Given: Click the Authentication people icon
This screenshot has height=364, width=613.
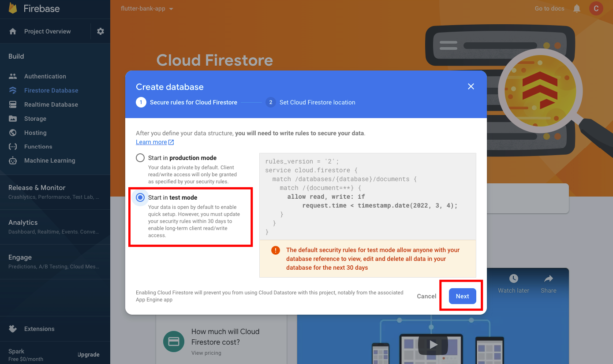Looking at the screenshot, I should (x=13, y=76).
